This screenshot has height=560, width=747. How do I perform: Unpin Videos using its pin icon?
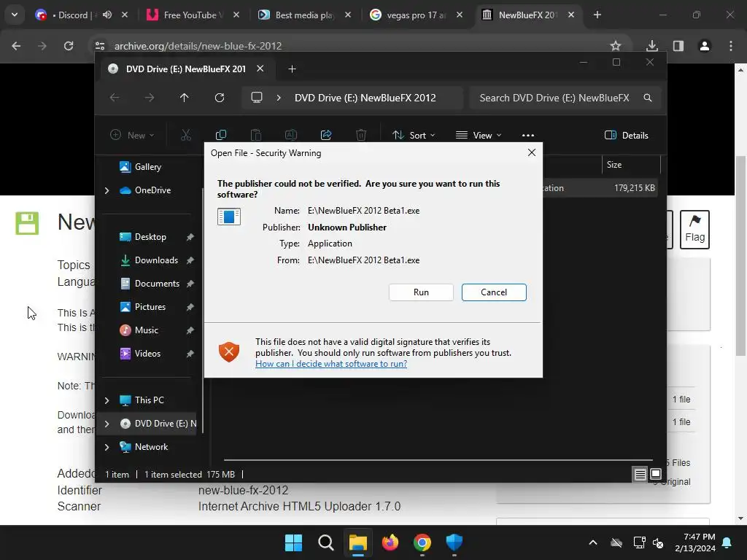click(190, 354)
